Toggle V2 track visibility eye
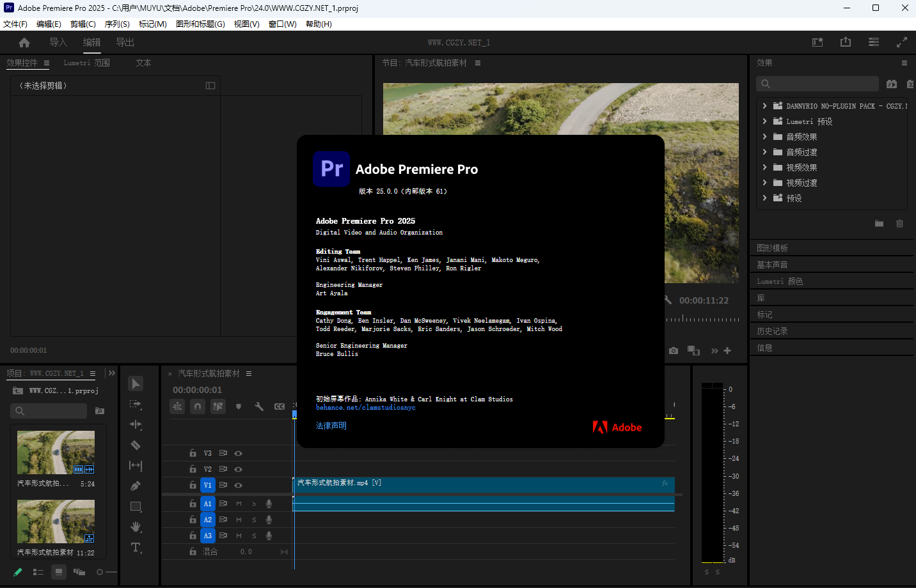The height and width of the screenshot is (588, 916). pyautogui.click(x=238, y=469)
